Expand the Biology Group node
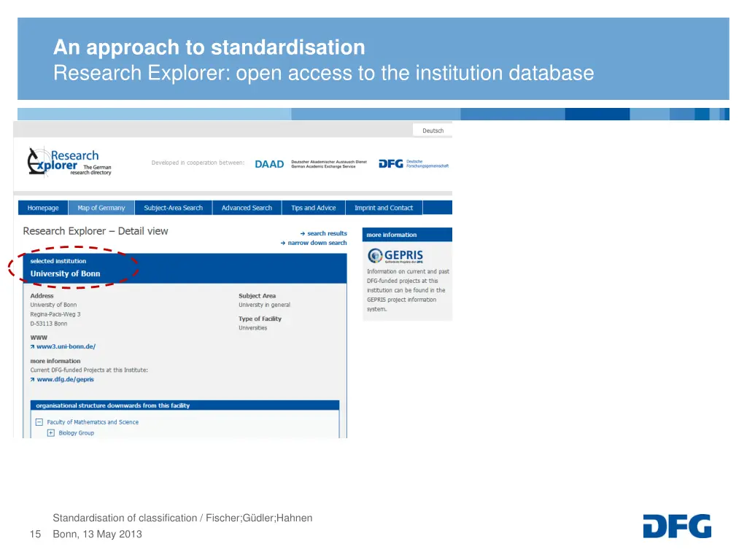Screen dimensions: 747x560 tap(51, 433)
